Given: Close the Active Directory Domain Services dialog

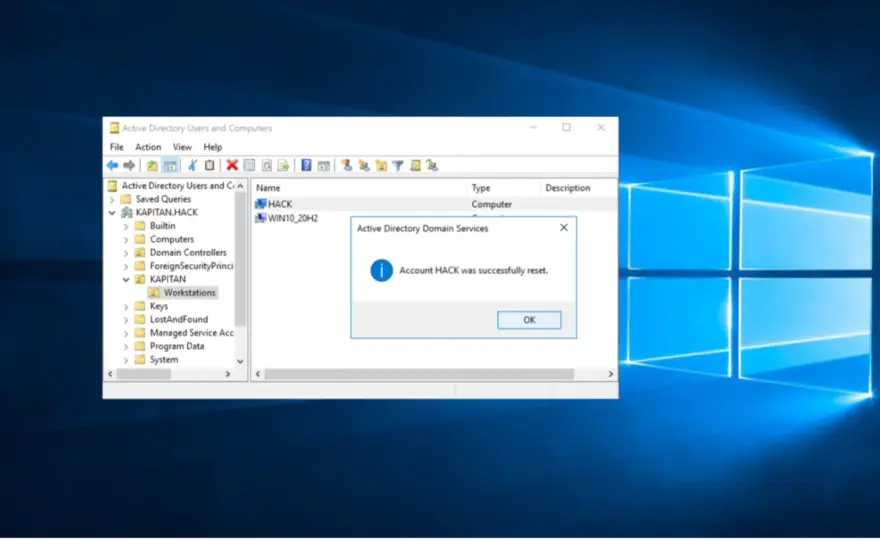Looking at the screenshot, I should pos(563,227).
